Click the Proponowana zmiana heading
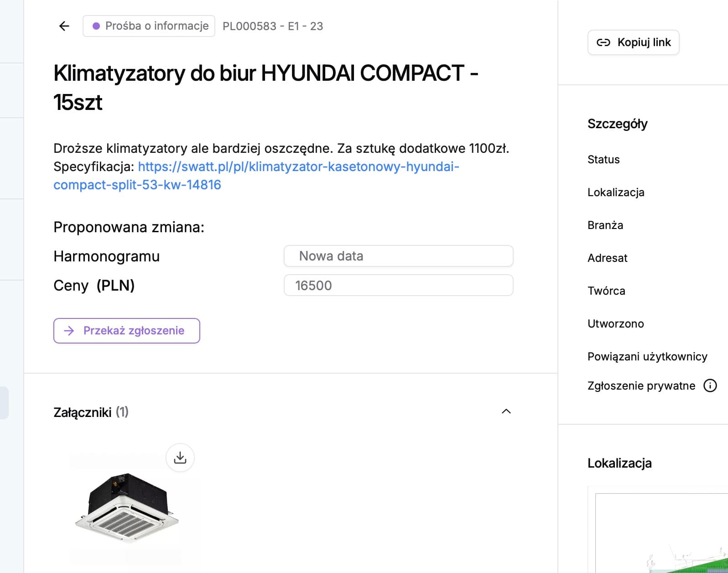The image size is (728, 573). click(x=129, y=227)
